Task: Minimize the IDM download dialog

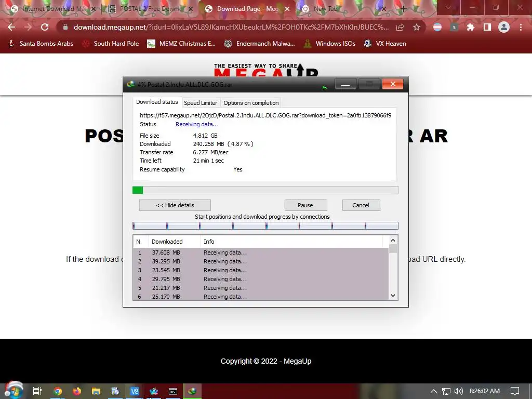Action: click(x=345, y=84)
